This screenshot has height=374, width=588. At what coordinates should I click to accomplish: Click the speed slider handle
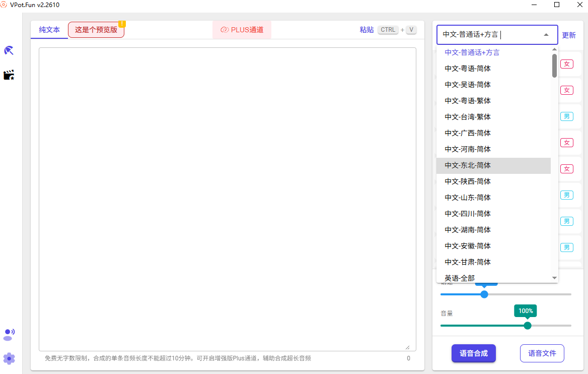click(x=484, y=294)
